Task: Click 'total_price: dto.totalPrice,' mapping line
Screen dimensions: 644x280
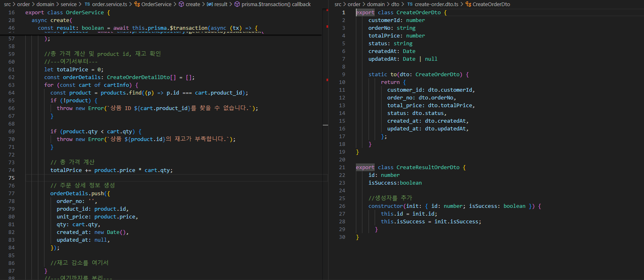Action: pos(431,106)
